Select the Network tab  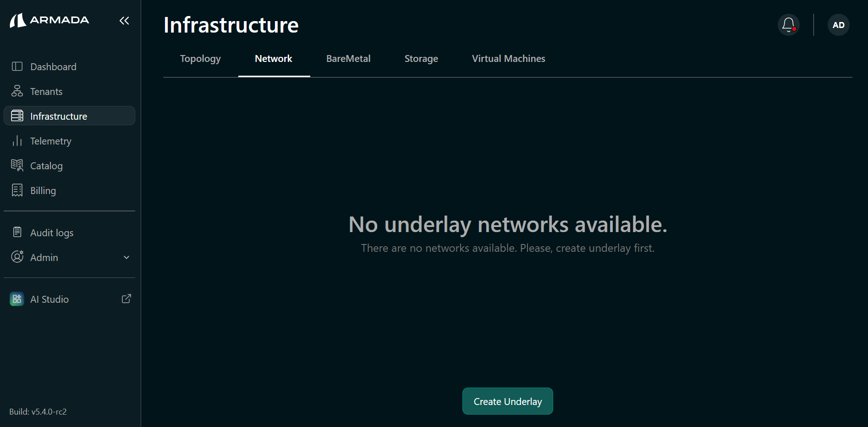click(x=274, y=59)
